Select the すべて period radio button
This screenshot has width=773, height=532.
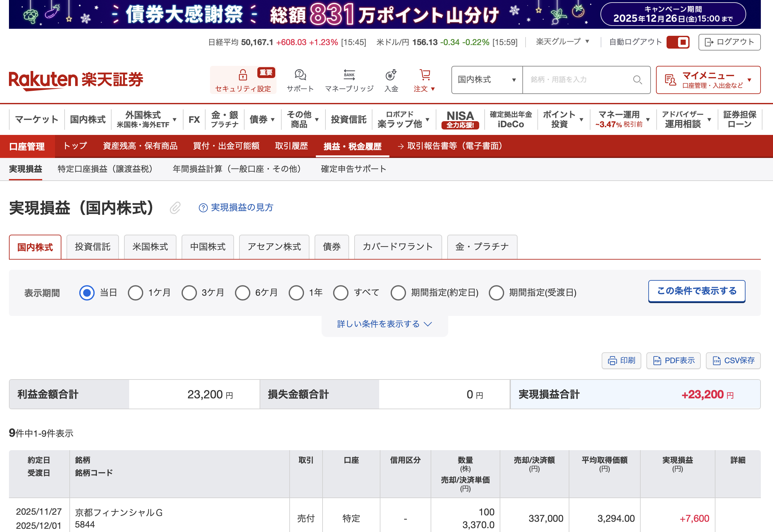pyautogui.click(x=340, y=293)
